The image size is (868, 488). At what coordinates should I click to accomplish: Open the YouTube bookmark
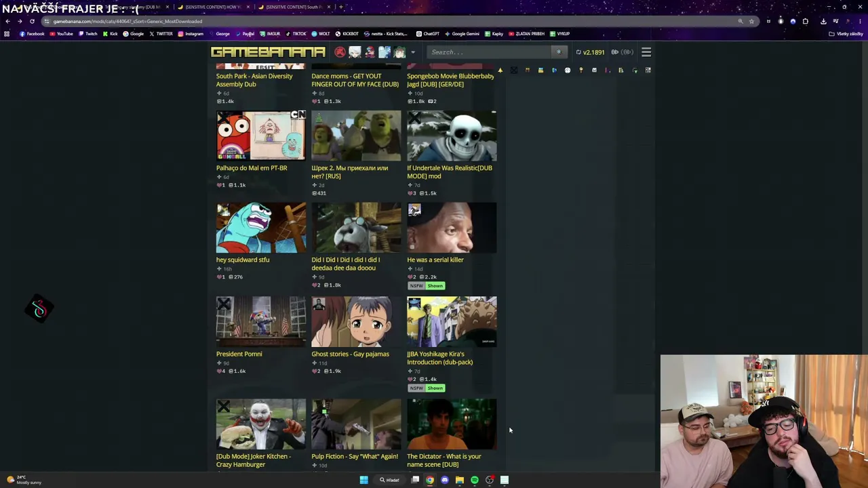click(x=61, y=34)
